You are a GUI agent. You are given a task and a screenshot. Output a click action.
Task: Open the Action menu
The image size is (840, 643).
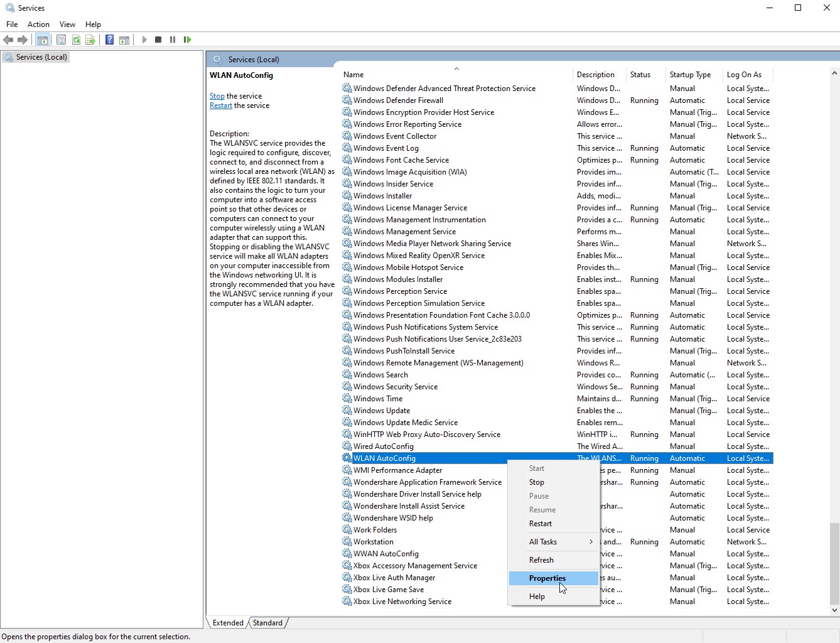coord(38,24)
